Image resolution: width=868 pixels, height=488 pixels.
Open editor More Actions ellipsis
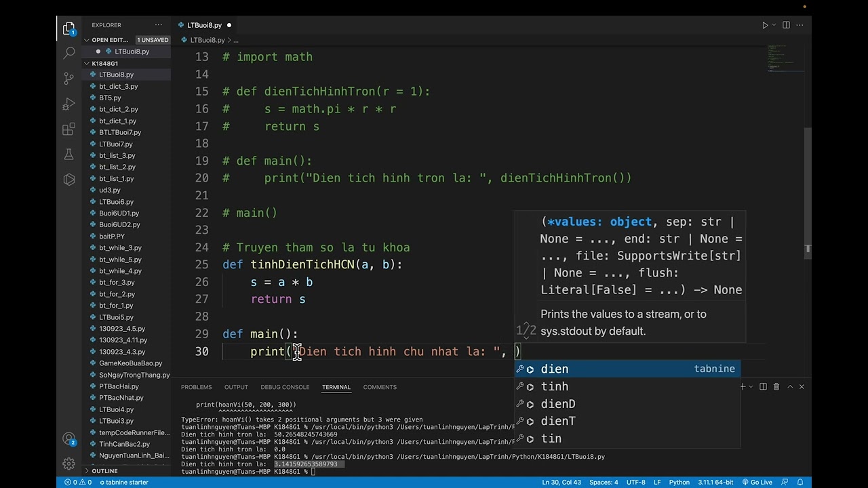(800, 25)
